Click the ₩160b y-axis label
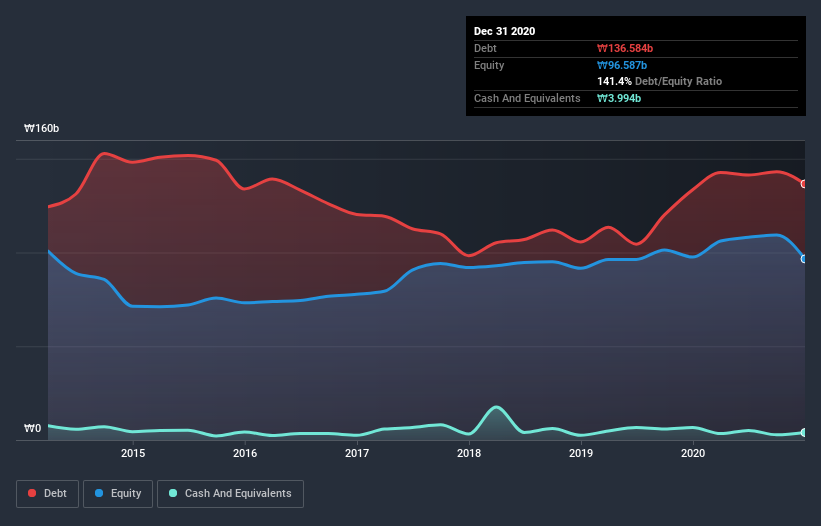Viewport: 821px width, 526px height. (42, 128)
